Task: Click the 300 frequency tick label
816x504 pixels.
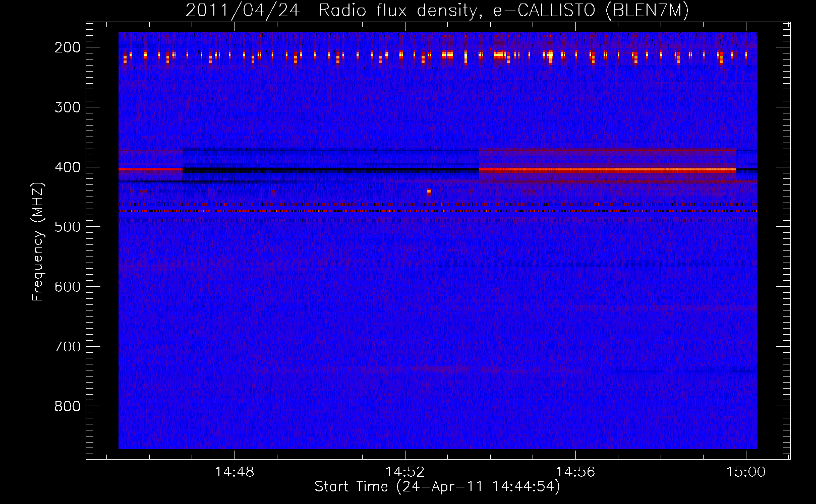Action: point(67,107)
